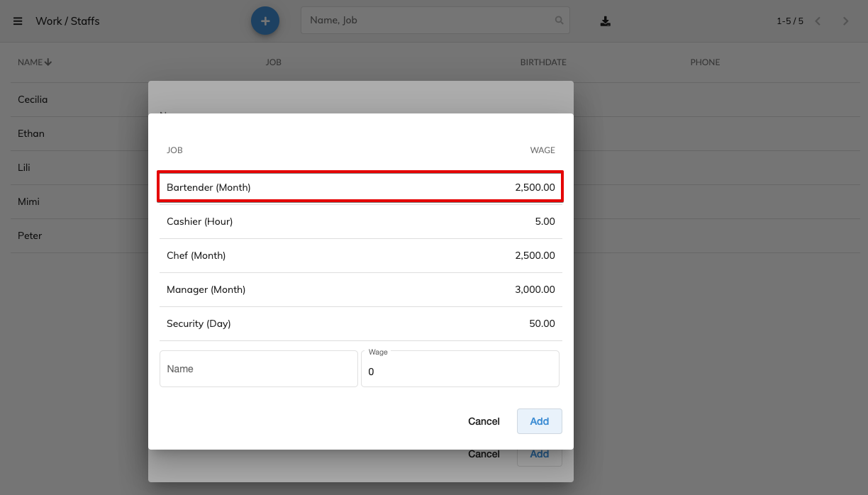Click Add in the job dialog
The height and width of the screenshot is (495, 868).
point(540,421)
